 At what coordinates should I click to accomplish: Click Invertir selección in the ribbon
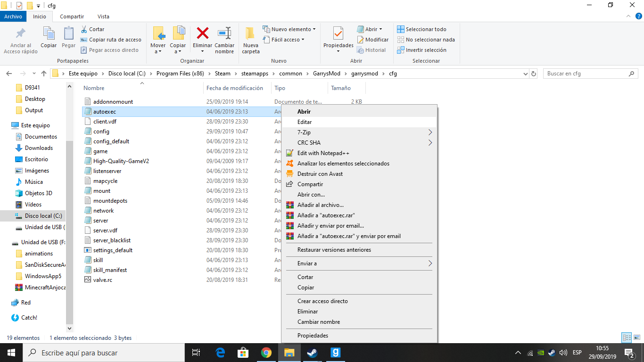tap(421, 50)
